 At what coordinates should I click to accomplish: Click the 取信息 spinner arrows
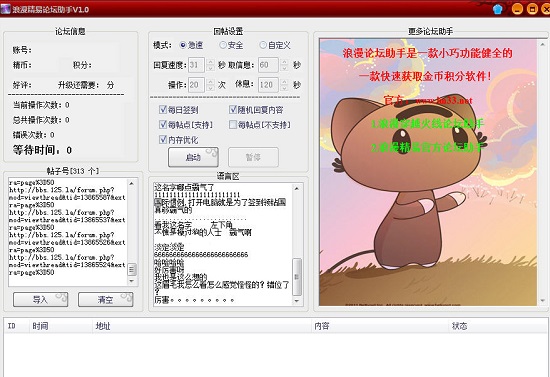click(284, 65)
